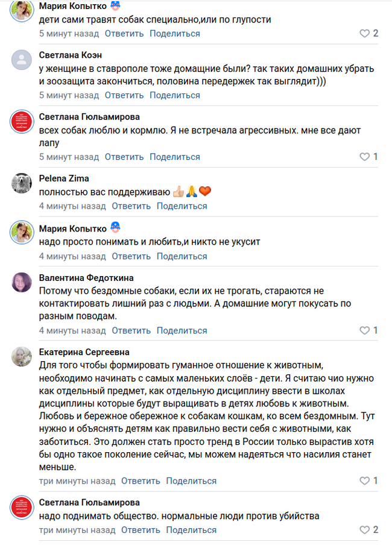Image resolution: width=392 pixels, height=545 pixels.
Task: Share Валентина Федоткина's comment
Action: coord(182,330)
